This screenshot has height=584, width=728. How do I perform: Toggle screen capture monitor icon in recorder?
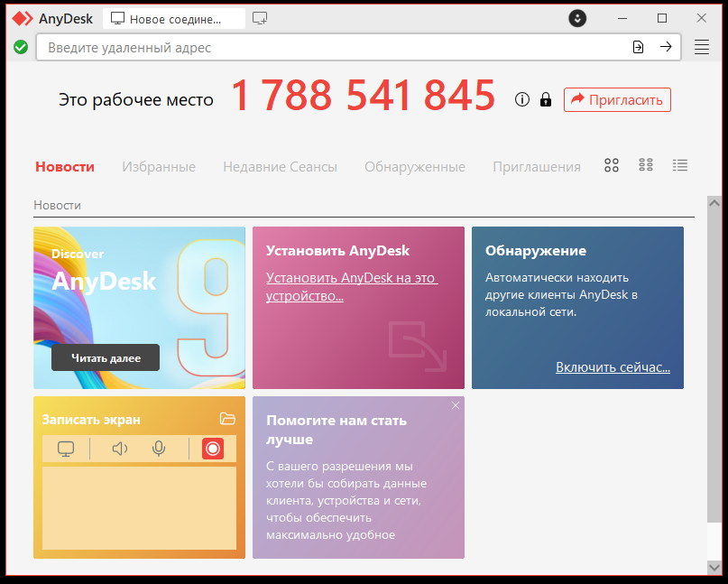66,449
